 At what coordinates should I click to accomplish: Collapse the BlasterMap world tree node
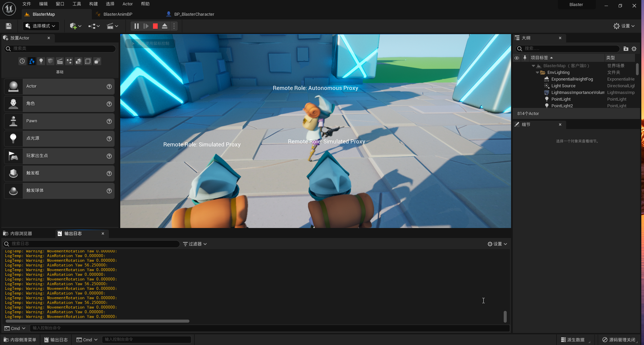pyautogui.click(x=533, y=66)
